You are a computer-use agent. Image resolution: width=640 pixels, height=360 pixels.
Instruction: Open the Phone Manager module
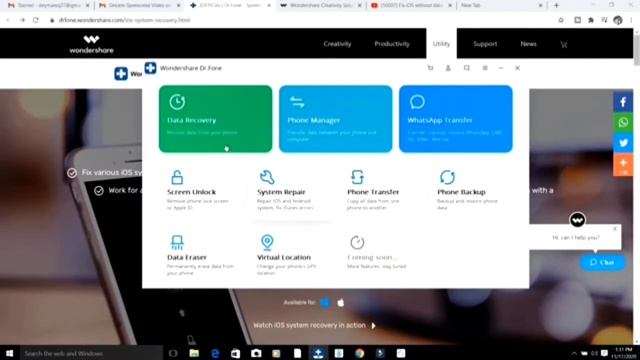click(336, 119)
